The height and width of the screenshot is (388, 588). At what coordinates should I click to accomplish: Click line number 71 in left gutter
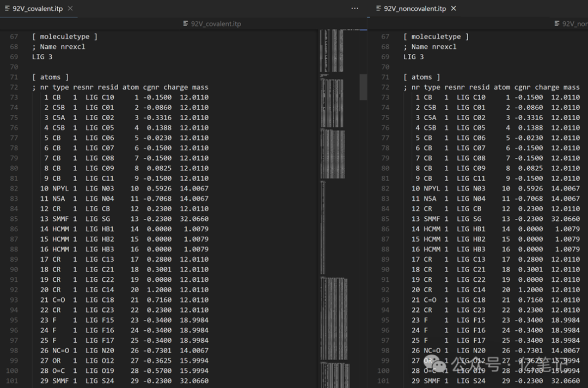[14, 77]
